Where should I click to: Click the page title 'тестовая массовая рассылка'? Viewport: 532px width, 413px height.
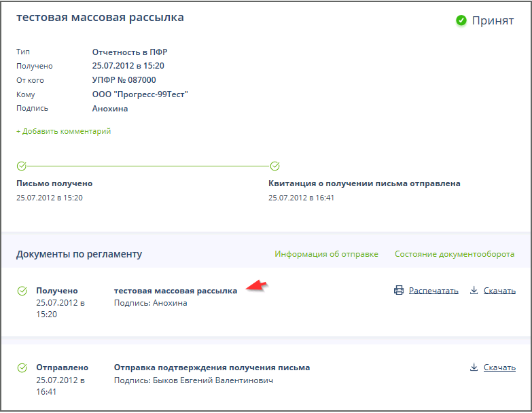coord(100,18)
